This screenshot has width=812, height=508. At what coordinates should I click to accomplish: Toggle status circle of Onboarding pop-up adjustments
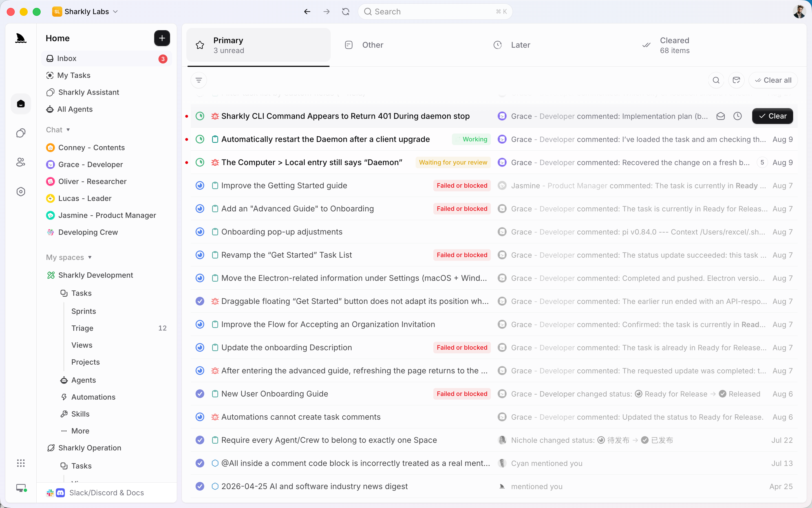(200, 232)
